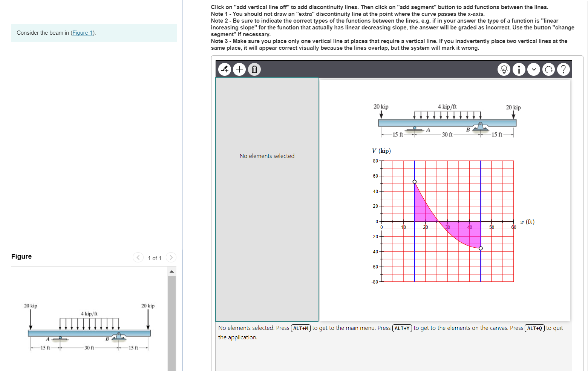Open the toolbar chevron dropdown menu
Screen dimensions: 588x371
point(534,69)
